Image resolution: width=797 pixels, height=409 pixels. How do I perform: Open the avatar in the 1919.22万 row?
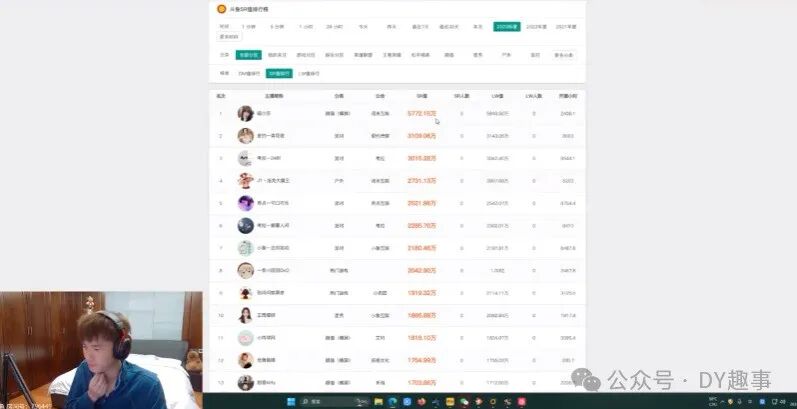coord(246,293)
